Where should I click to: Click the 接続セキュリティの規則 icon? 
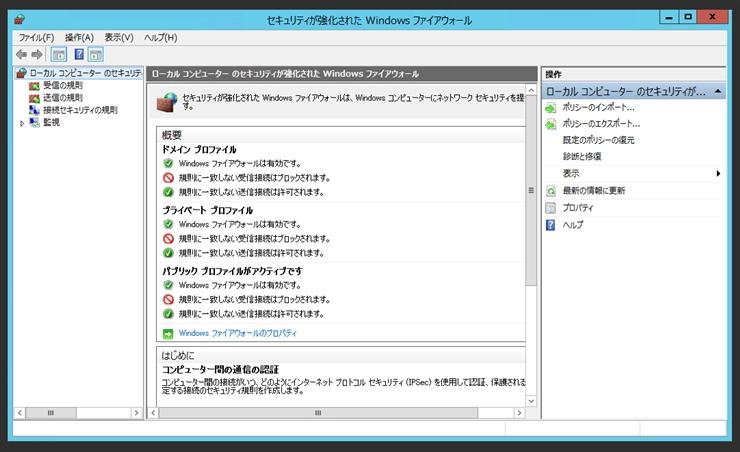click(34, 110)
